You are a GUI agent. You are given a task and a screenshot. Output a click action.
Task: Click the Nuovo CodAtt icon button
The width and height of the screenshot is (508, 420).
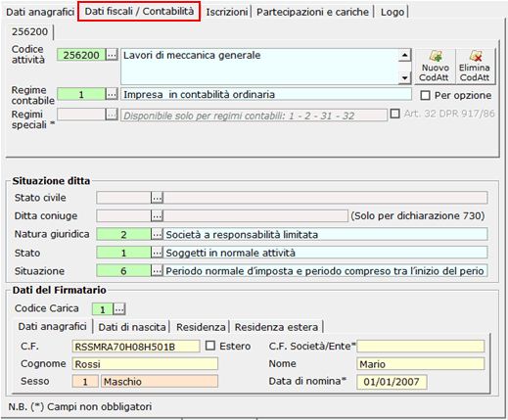tap(435, 67)
